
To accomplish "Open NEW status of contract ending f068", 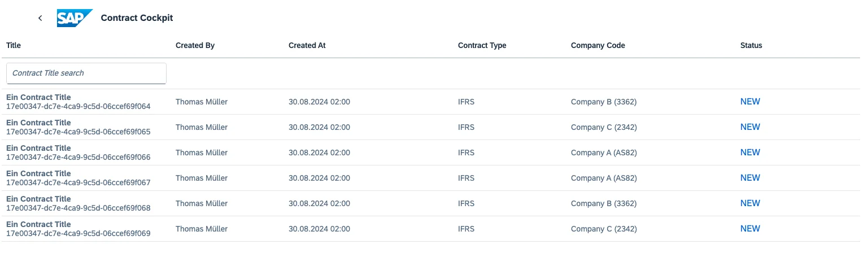I will 750,203.
